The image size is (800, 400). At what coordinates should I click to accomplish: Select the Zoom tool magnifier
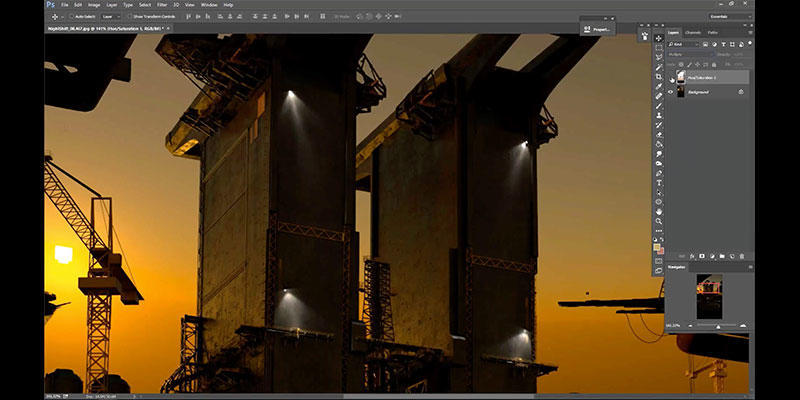point(658,220)
